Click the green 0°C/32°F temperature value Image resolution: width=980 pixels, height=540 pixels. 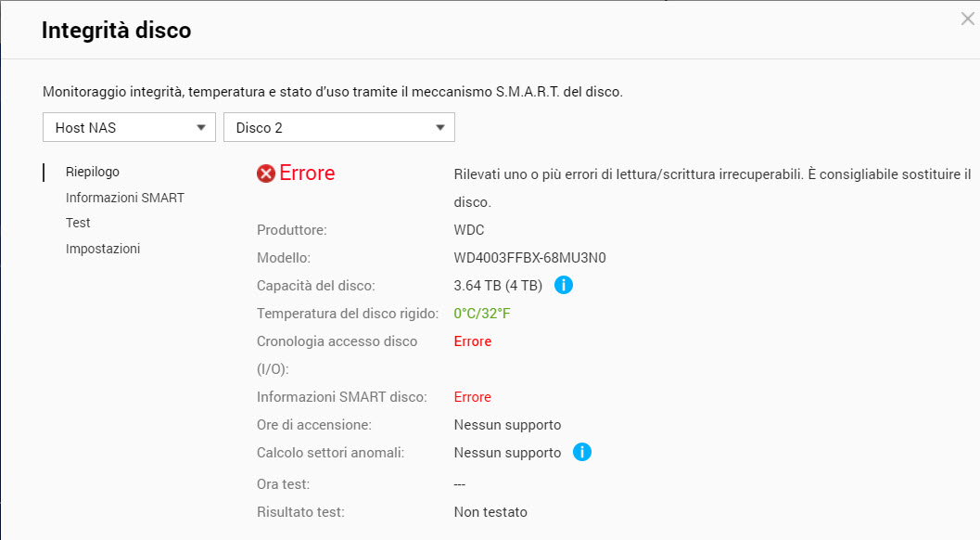[482, 314]
